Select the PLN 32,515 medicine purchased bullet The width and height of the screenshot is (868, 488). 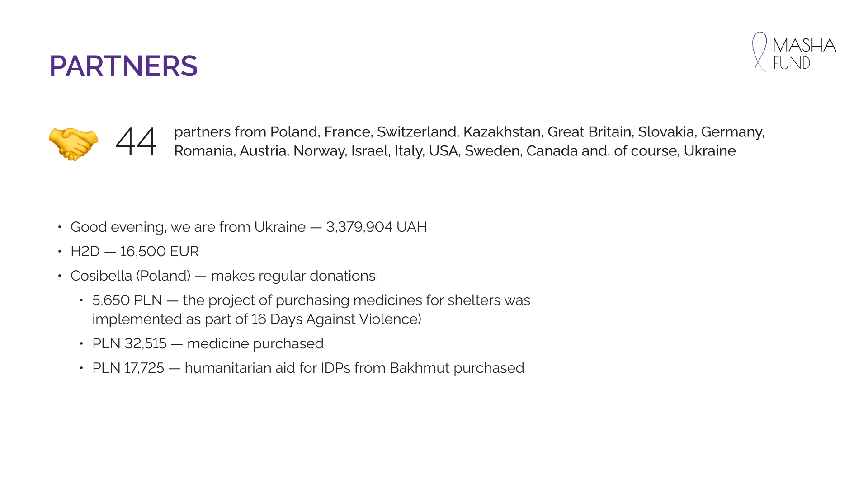tap(208, 343)
